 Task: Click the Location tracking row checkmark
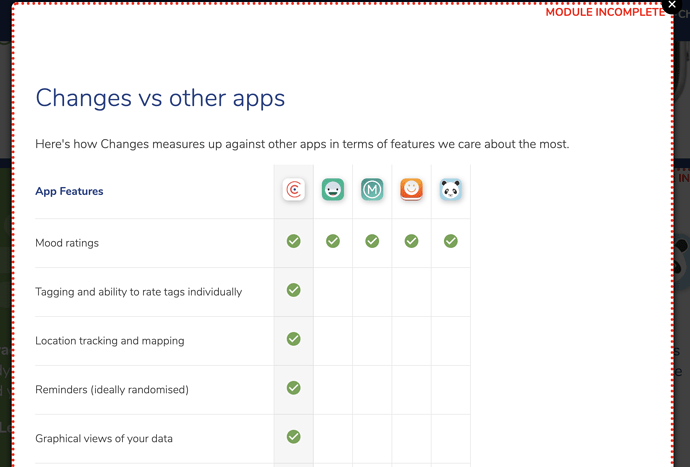tap(294, 339)
